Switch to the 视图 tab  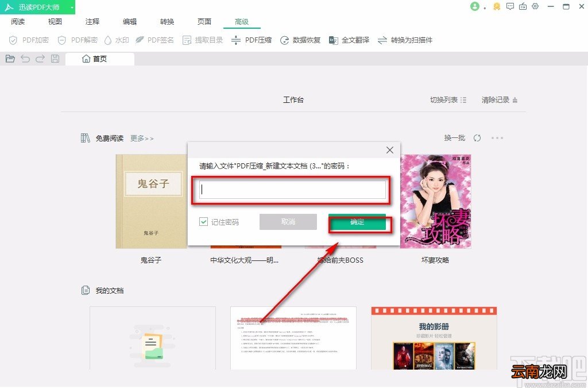coord(55,22)
